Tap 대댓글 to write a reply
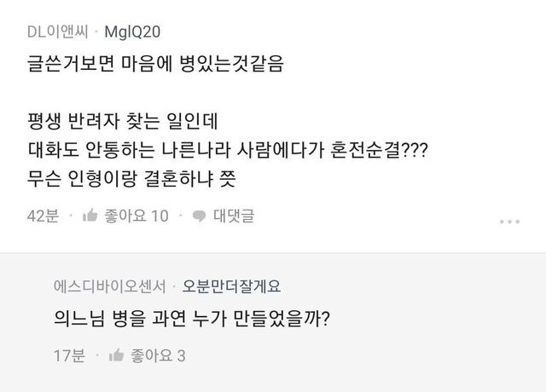Viewport: 546px width, 392px height. [x=233, y=216]
